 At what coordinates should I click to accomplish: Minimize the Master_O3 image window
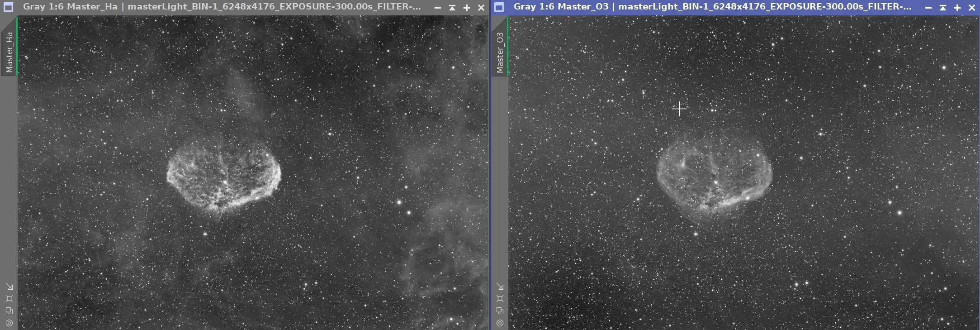pyautogui.click(x=928, y=8)
